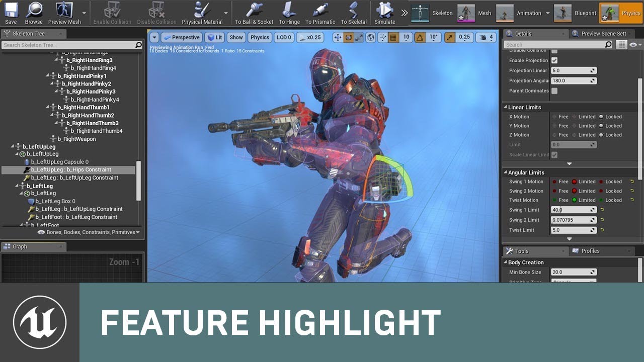The width and height of the screenshot is (644, 362).
Task: Click Projection Linear value field
Action: point(573,70)
